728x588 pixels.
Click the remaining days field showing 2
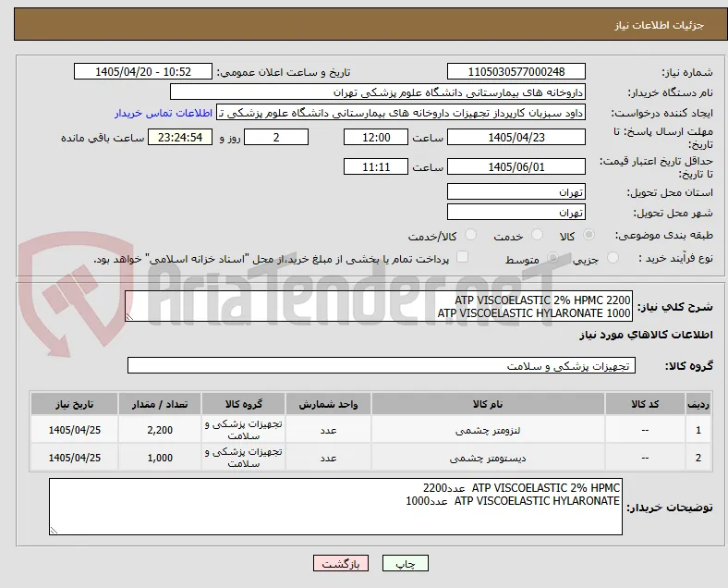pos(276,137)
